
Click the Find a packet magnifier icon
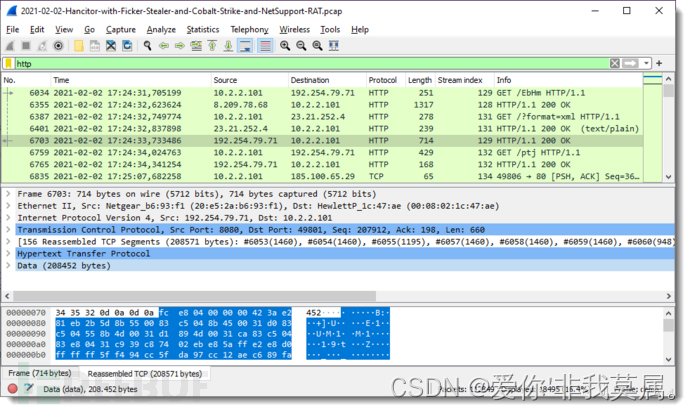(147, 46)
